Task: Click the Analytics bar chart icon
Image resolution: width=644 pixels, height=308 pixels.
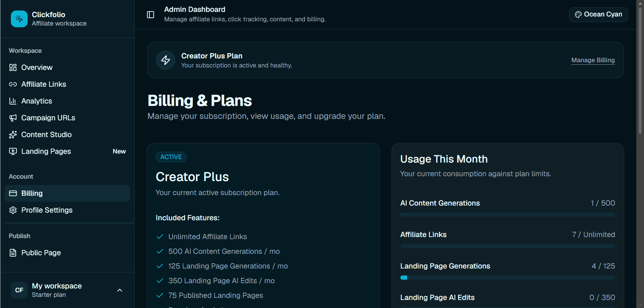Action: pos(13,101)
